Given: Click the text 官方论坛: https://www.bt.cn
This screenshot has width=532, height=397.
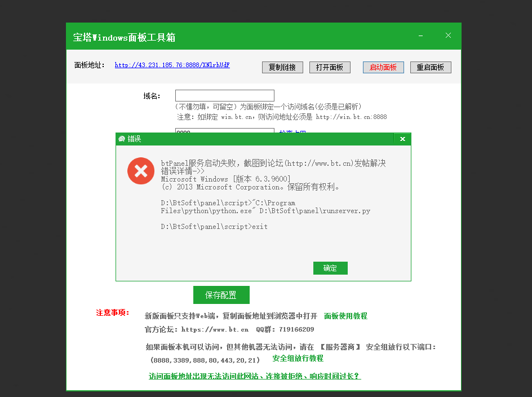Looking at the screenshot, I should [197, 329].
